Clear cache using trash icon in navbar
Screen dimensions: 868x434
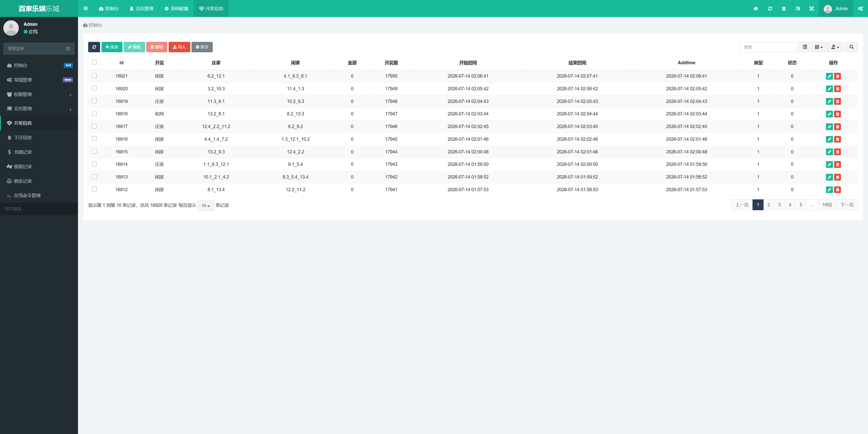pos(784,8)
